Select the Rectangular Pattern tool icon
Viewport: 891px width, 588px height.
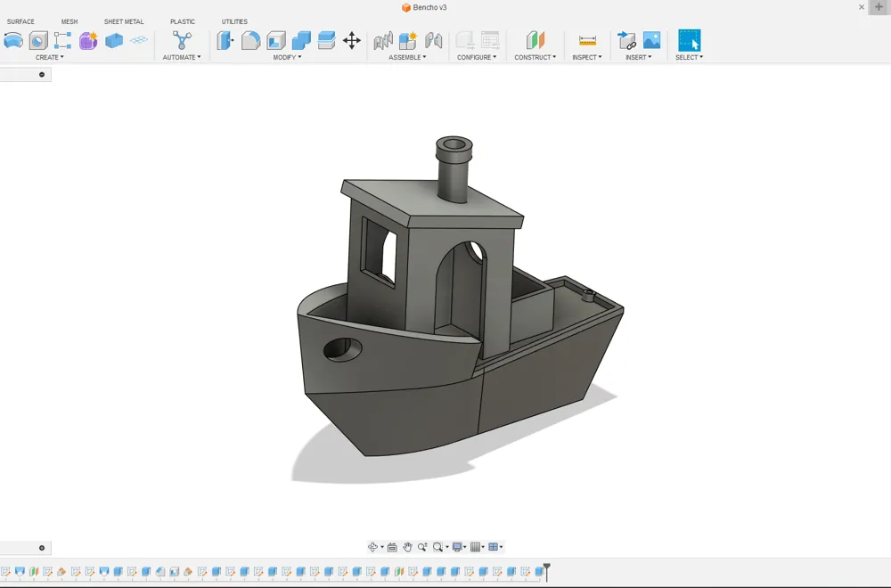(x=62, y=40)
